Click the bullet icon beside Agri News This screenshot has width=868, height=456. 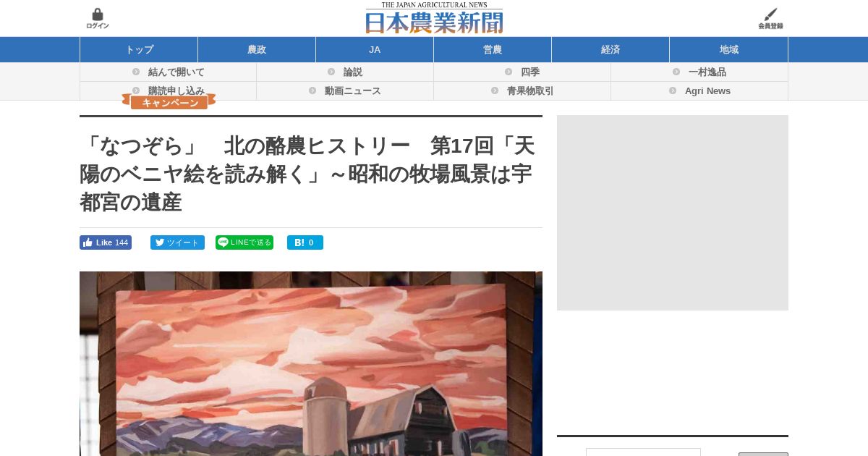tap(673, 90)
